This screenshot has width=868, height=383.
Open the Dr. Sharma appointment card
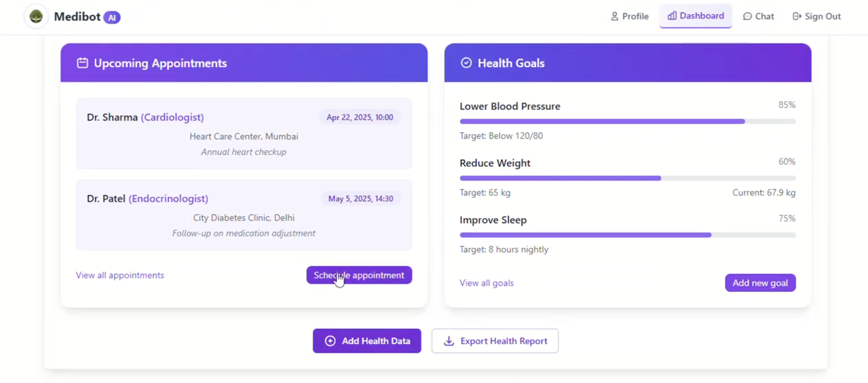[x=244, y=133]
